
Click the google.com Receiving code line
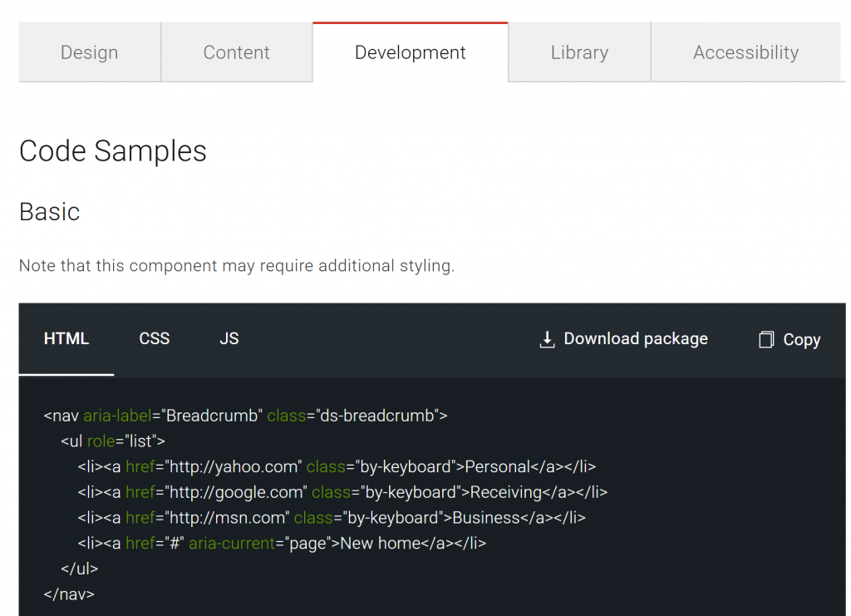pos(342,493)
